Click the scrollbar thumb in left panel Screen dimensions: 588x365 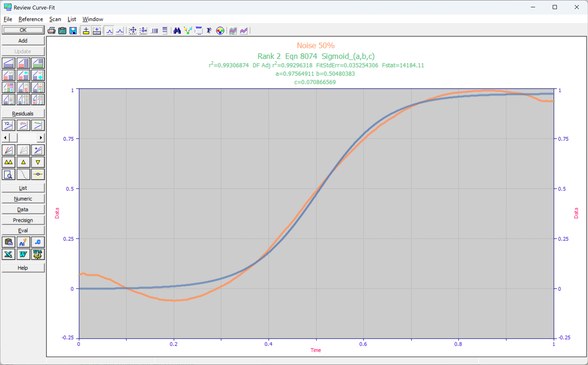pyautogui.click(x=13, y=138)
